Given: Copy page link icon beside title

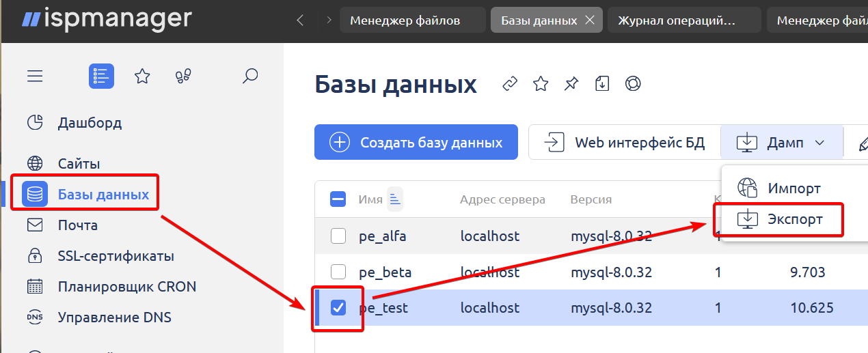Looking at the screenshot, I should (x=510, y=84).
